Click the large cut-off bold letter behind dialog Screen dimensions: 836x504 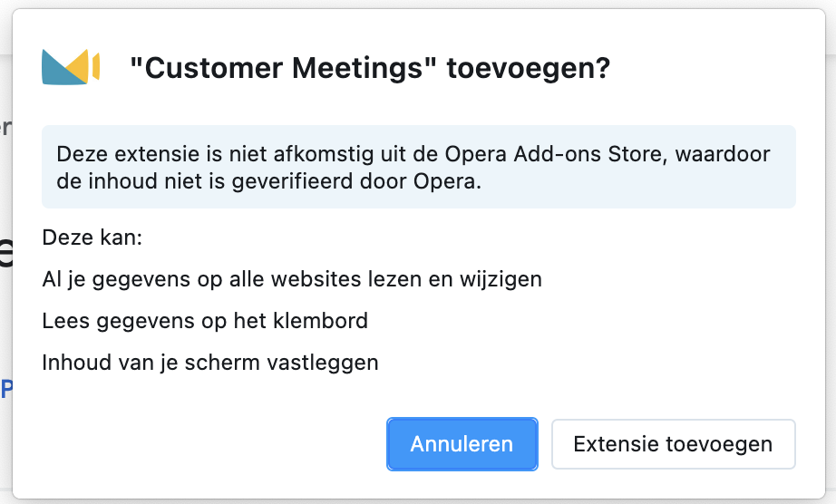click(5, 251)
